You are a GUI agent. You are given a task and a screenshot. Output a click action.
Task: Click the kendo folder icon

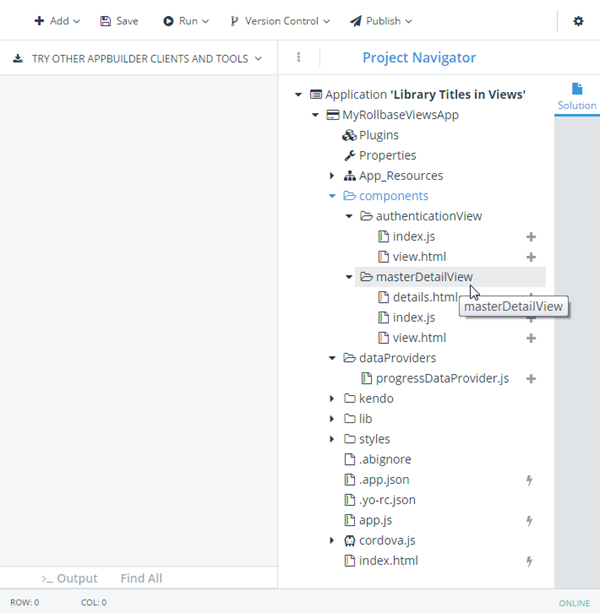click(349, 399)
